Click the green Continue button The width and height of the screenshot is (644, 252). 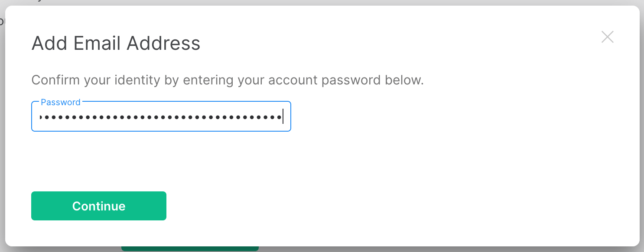(x=99, y=206)
